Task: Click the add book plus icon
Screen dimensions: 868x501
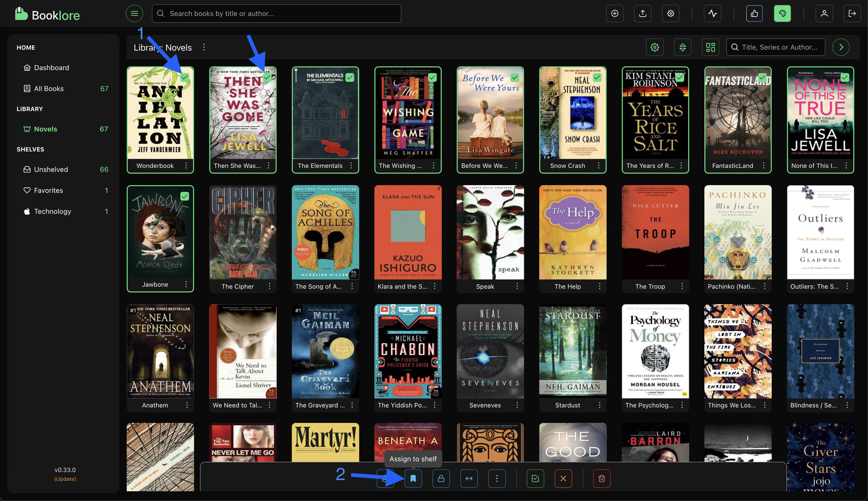Action: pos(615,13)
